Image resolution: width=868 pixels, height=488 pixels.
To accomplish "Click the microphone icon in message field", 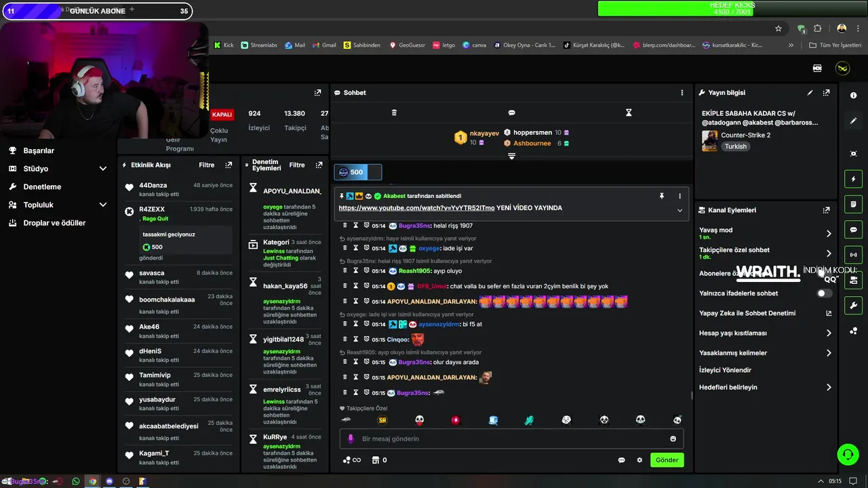I will tap(351, 439).
